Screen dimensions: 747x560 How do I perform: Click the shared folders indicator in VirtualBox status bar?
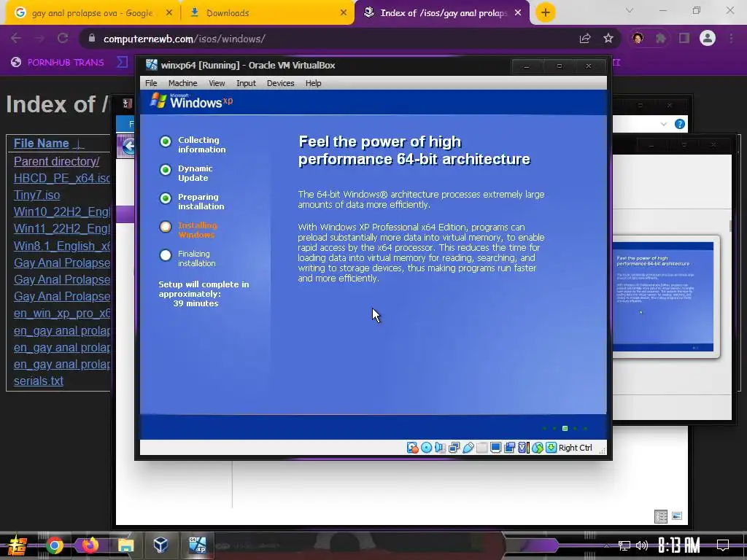(481, 448)
